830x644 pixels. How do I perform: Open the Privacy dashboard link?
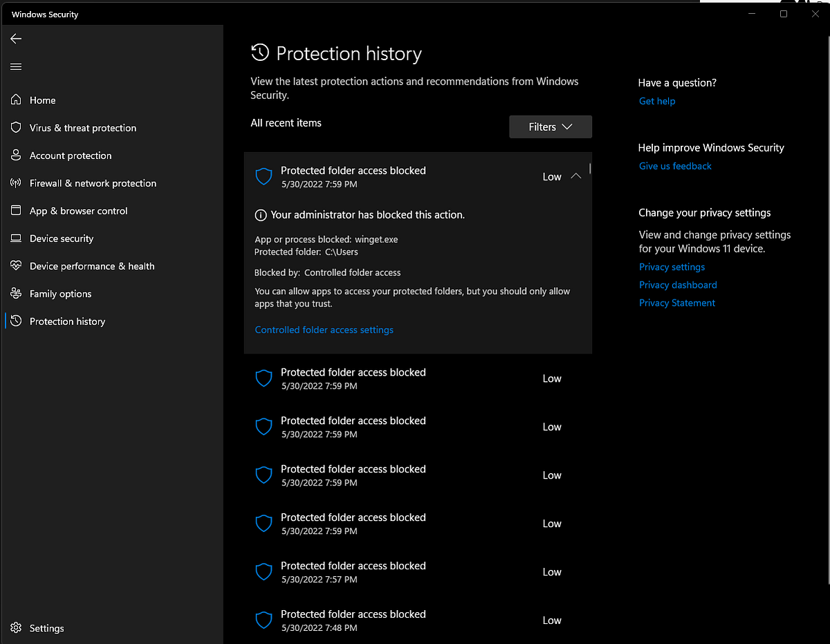(x=677, y=284)
